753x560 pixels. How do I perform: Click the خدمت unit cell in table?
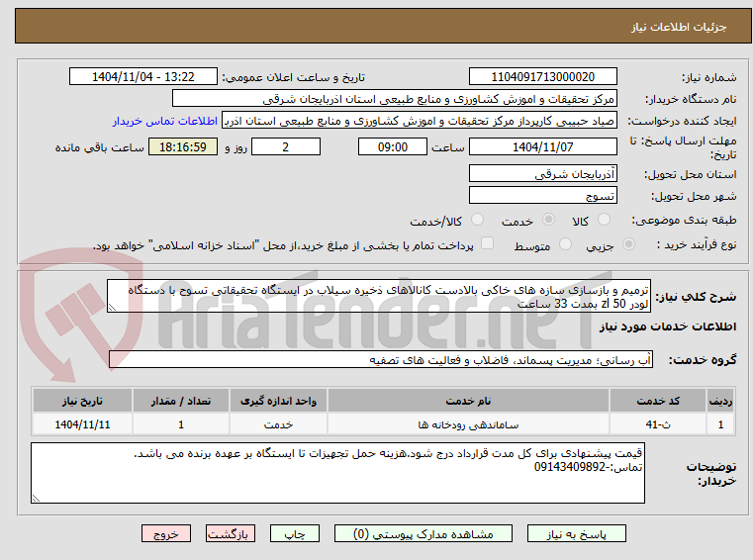tap(278, 424)
